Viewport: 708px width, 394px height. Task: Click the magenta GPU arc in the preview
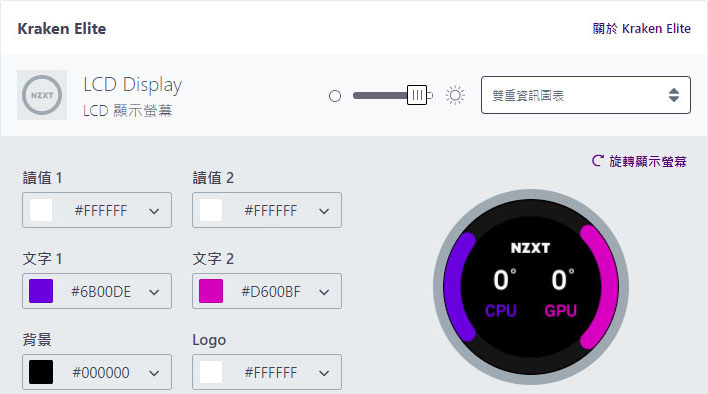(x=599, y=287)
